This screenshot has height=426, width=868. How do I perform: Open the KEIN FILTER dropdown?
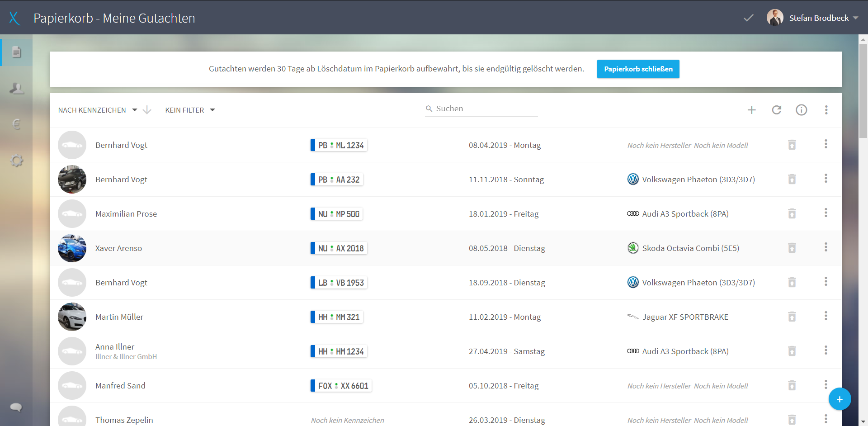pyautogui.click(x=190, y=110)
